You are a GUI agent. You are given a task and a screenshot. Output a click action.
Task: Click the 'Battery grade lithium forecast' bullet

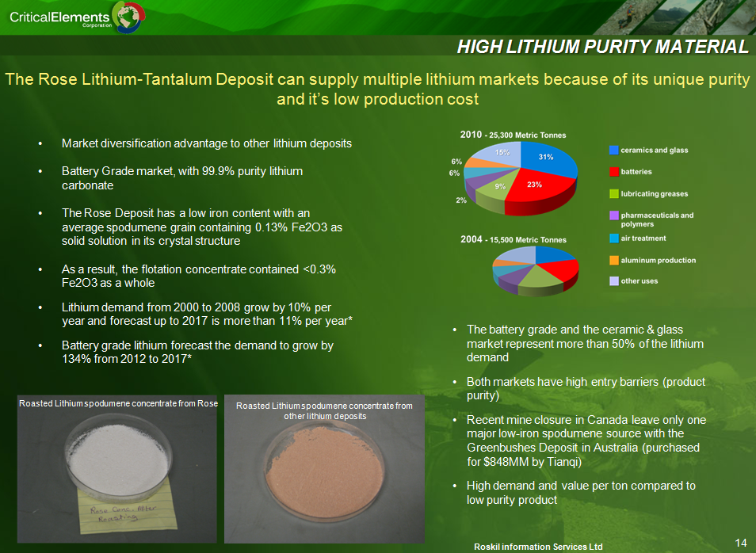coord(197,353)
